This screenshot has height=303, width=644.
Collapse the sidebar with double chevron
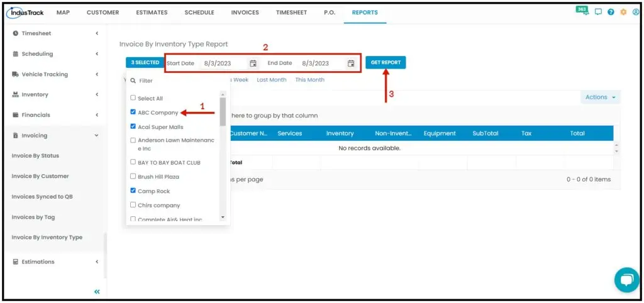point(97,292)
